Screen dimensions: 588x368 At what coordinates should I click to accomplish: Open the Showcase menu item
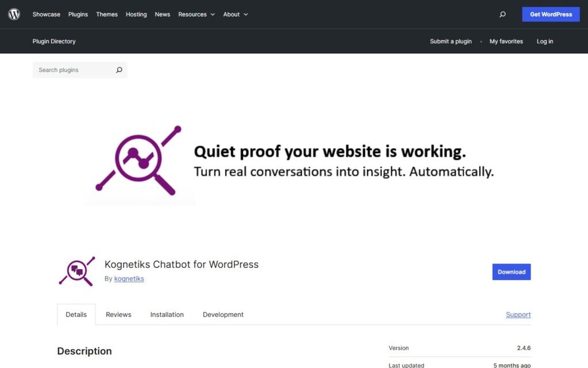46,14
